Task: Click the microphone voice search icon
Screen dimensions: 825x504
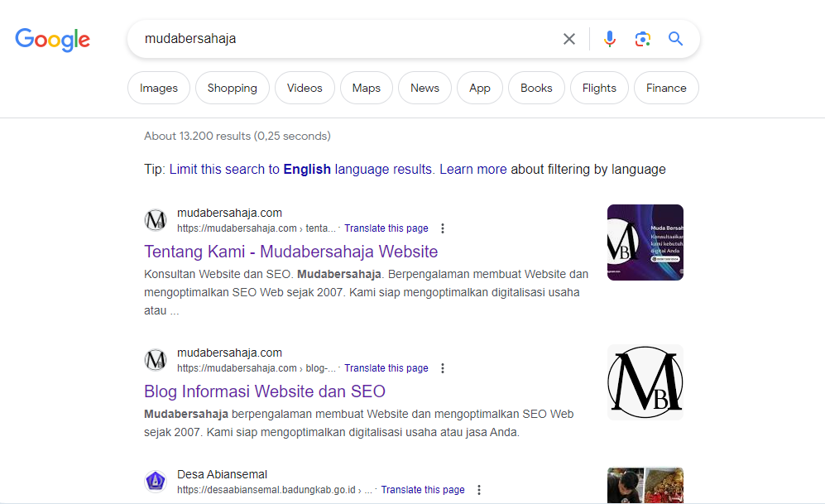Action: pyautogui.click(x=610, y=39)
